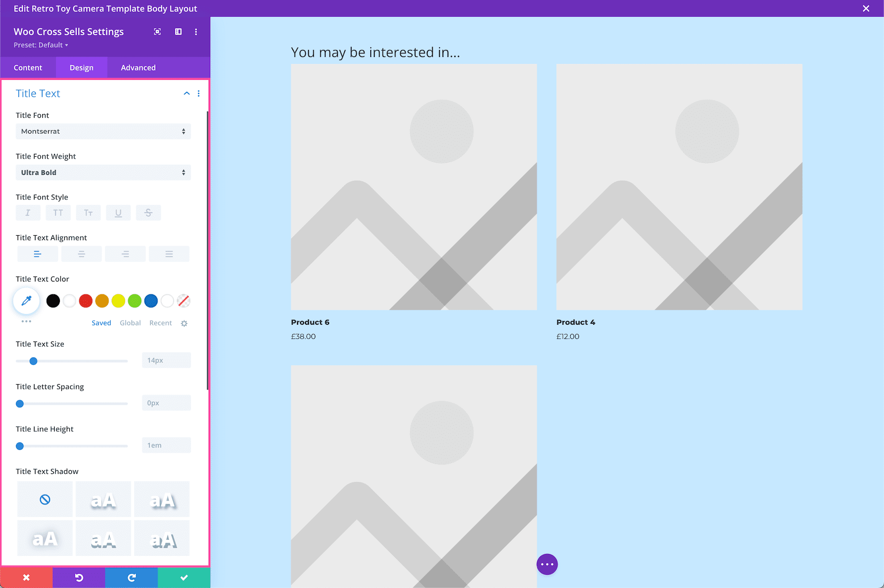884x588 pixels.
Task: Collapse the Title Text section
Action: pos(186,93)
